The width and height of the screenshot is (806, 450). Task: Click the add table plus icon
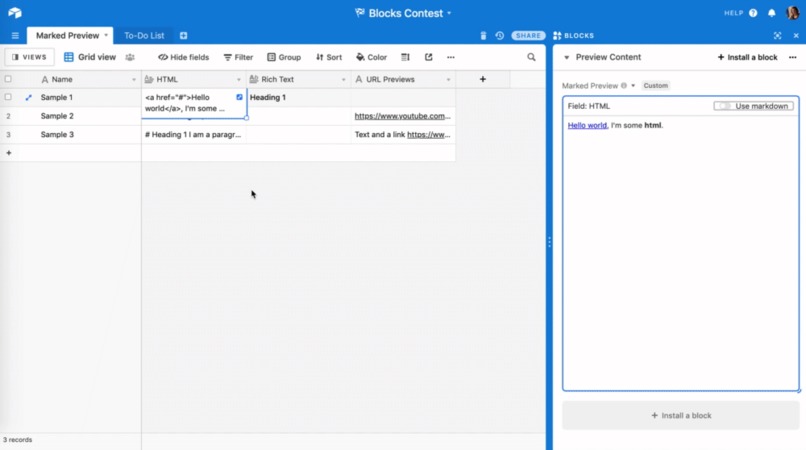(x=184, y=35)
